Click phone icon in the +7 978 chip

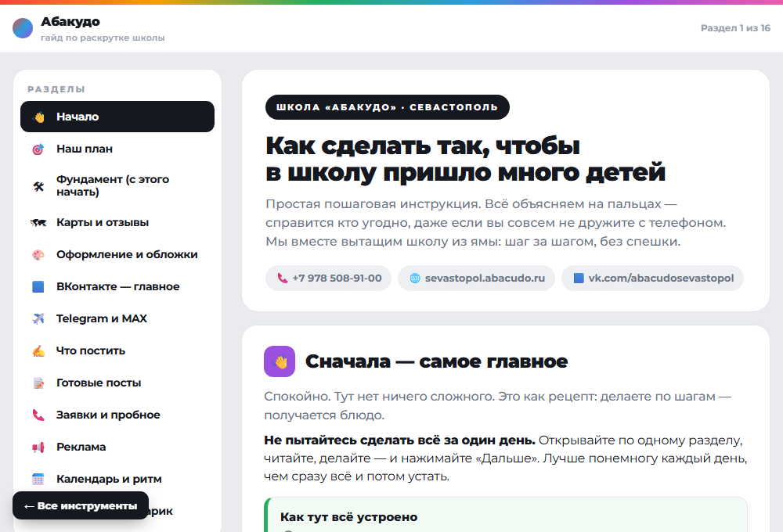283,279
